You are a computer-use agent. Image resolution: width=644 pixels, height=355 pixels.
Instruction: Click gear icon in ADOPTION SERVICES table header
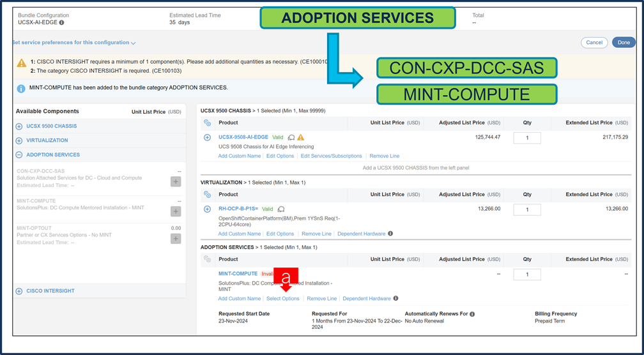[208, 259]
